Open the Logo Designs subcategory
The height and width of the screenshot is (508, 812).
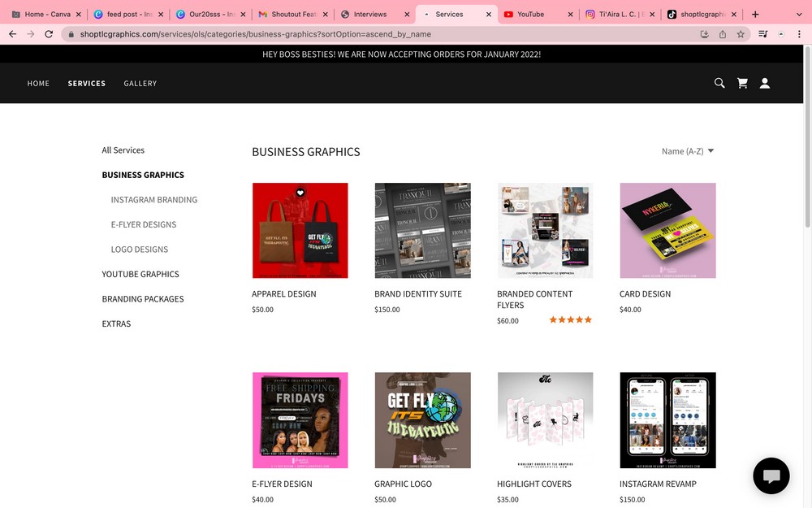[x=140, y=250]
